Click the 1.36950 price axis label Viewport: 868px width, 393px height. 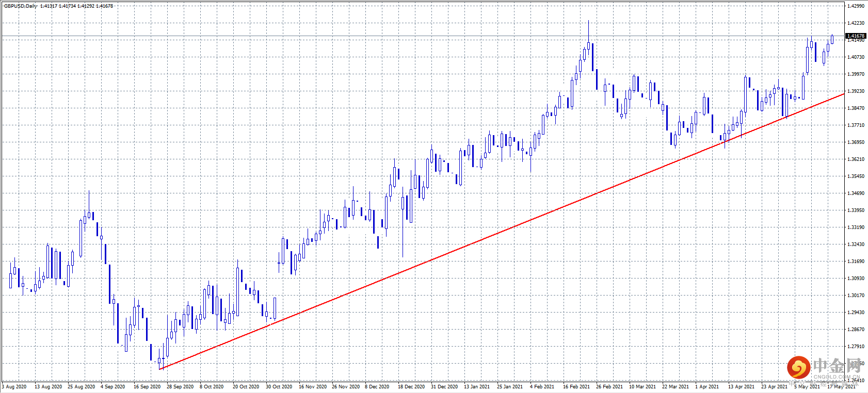tap(856, 142)
